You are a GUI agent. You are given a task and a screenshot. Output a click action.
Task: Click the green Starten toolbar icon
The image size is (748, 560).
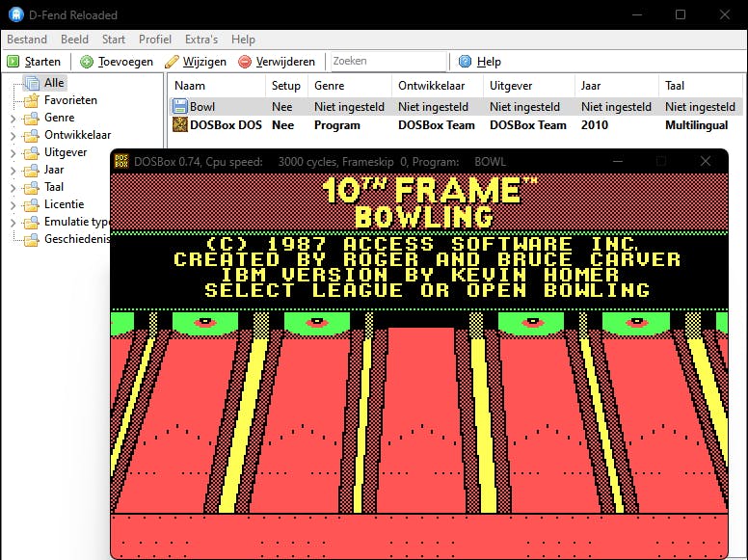[x=13, y=62]
